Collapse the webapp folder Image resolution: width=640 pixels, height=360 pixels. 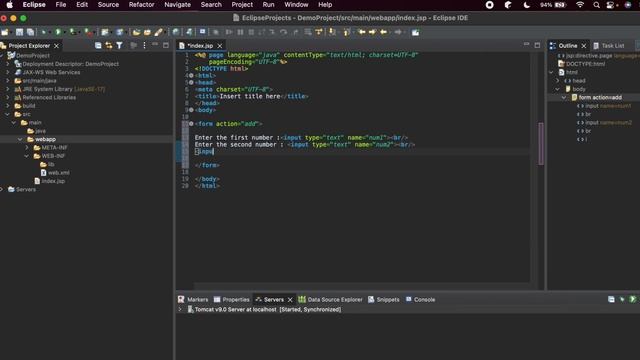tap(20, 139)
